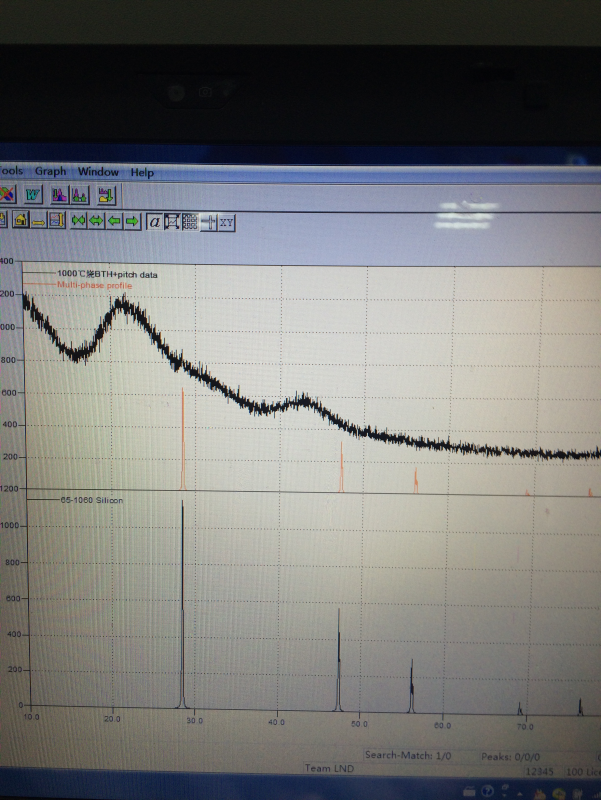Click the 'Search-Match: 1/0' status field

tap(408, 756)
